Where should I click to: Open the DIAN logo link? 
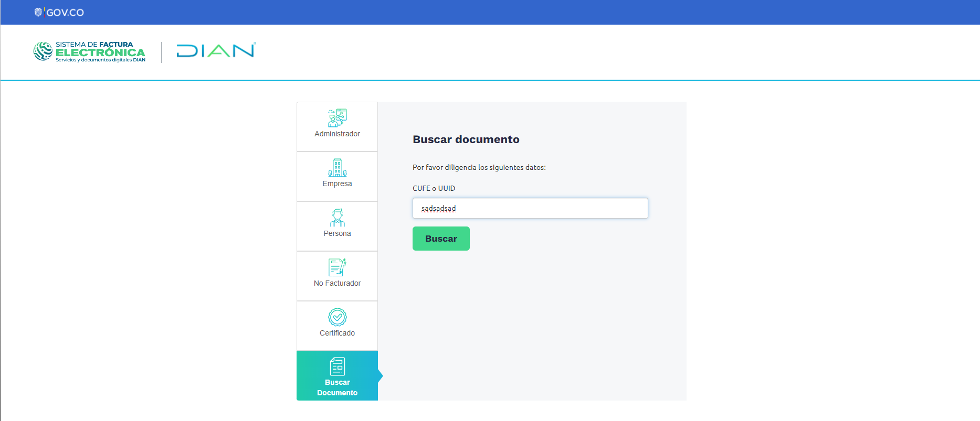216,51
